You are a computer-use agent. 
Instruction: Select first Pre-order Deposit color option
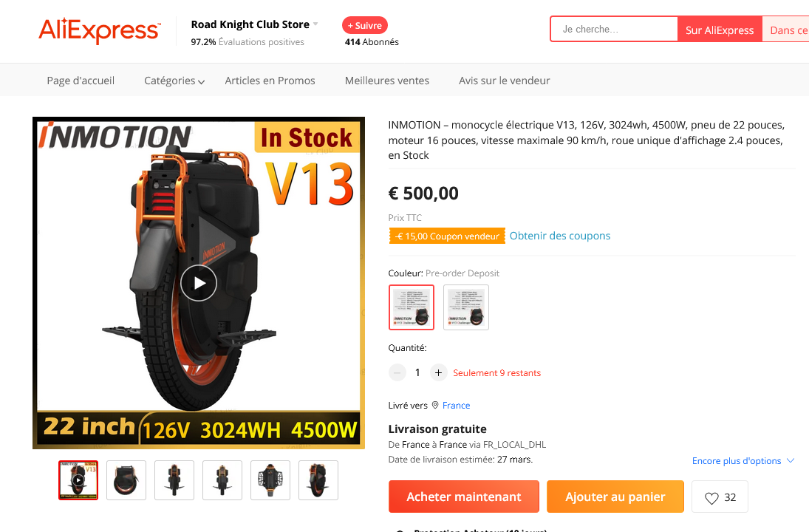412,307
